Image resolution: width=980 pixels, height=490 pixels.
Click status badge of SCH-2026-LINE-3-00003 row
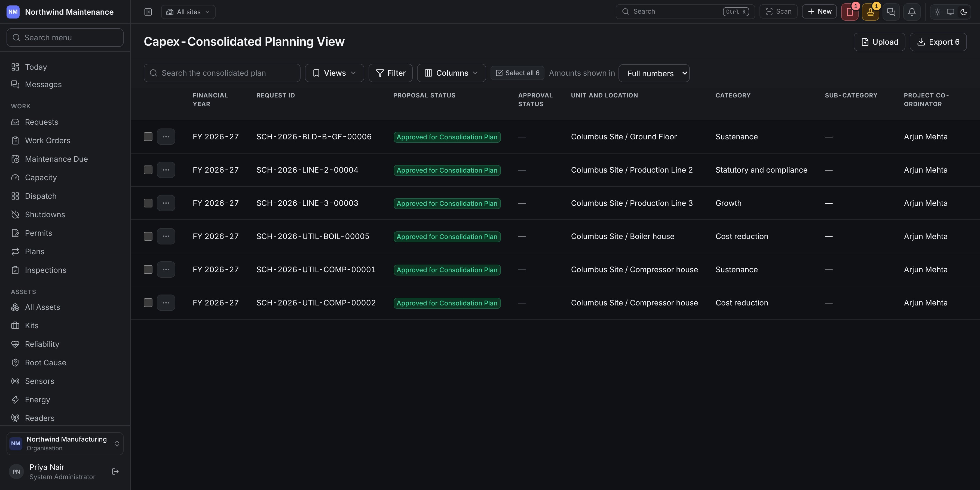[x=447, y=204]
